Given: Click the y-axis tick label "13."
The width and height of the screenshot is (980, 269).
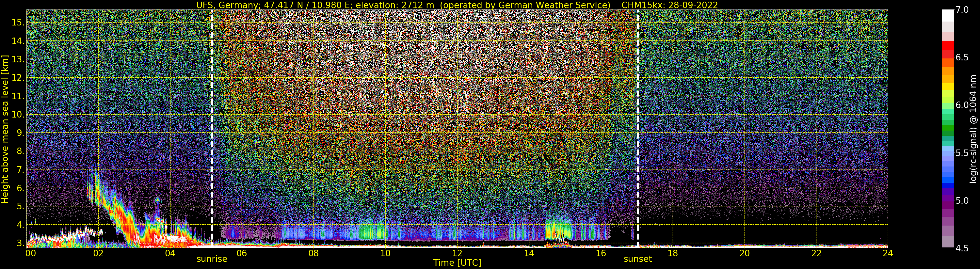Looking at the screenshot, I should tap(18, 59).
